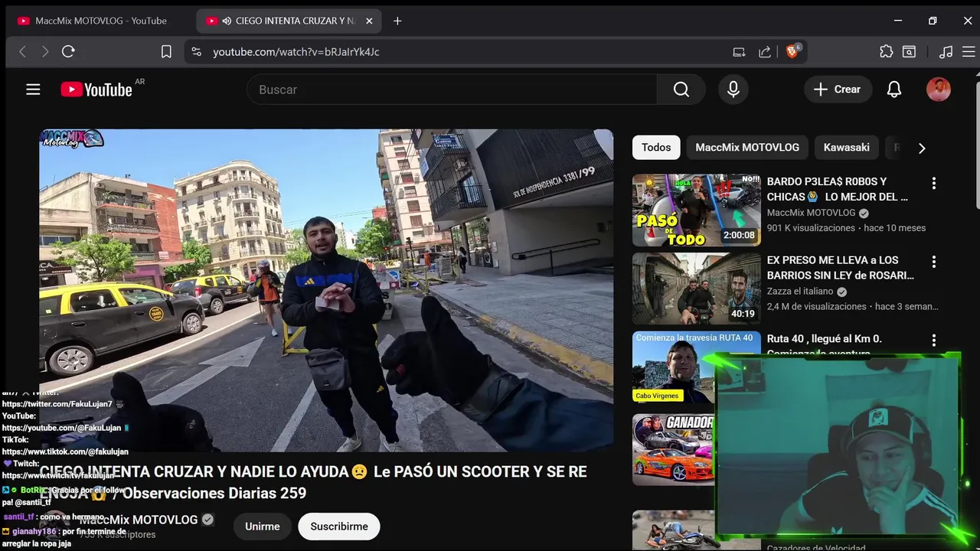This screenshot has height=551, width=980.
Task: Open the browser main menu icon
Action: click(969, 52)
